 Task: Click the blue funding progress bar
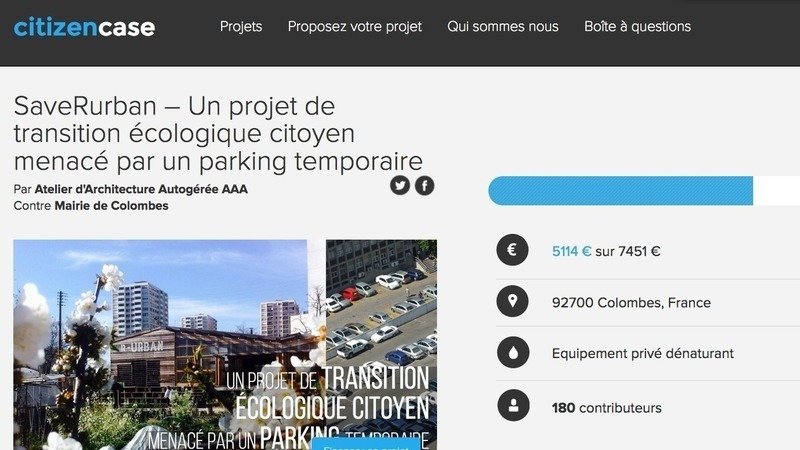point(620,191)
